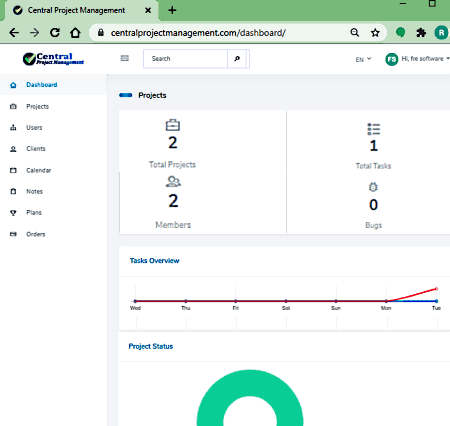Click the Projects briefcase sidebar icon
Image resolution: width=450 pixels, height=426 pixels.
point(13,106)
